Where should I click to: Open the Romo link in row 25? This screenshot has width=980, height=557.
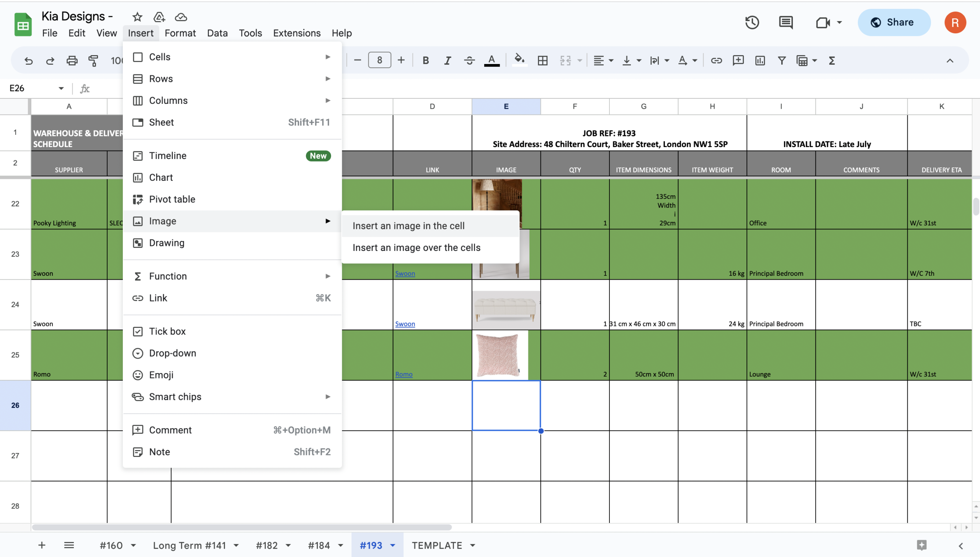[x=404, y=374]
